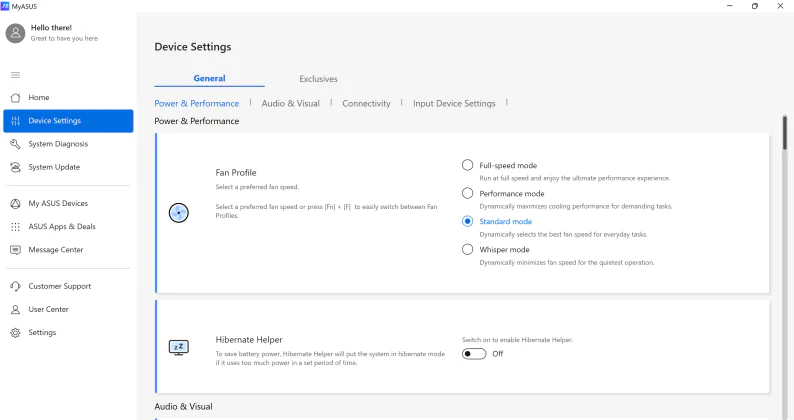This screenshot has height=420, width=794.
Task: Click the Home house icon
Action: 16,97
